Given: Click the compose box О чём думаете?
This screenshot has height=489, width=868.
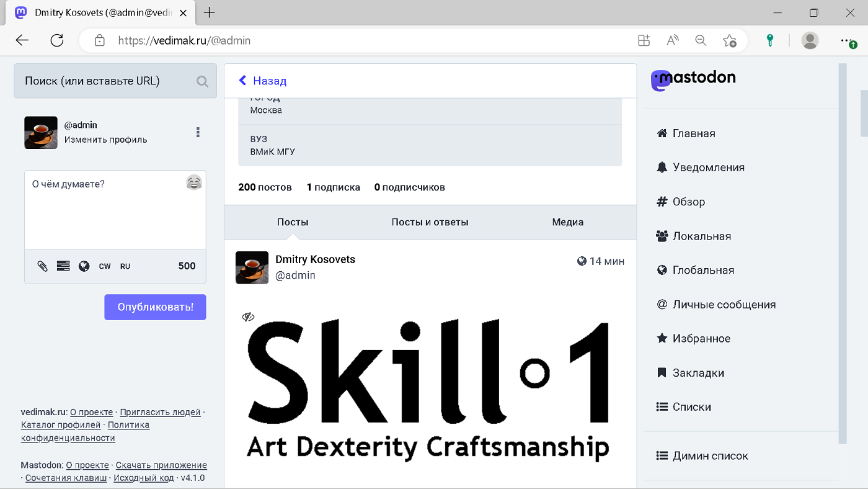Looking at the screenshot, I should pyautogui.click(x=115, y=211).
